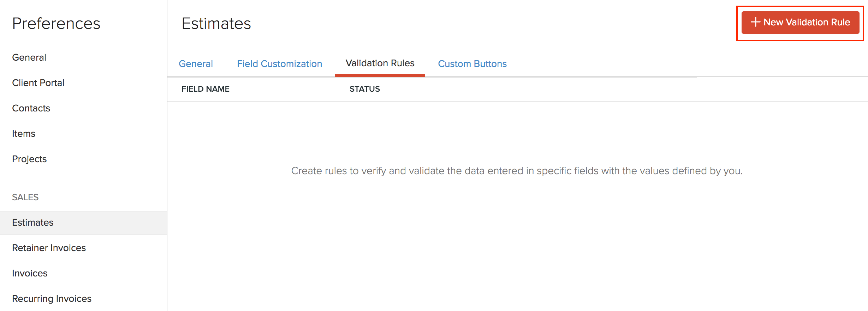Select Estimates in the sidebar
868x311 pixels.
[x=33, y=222]
